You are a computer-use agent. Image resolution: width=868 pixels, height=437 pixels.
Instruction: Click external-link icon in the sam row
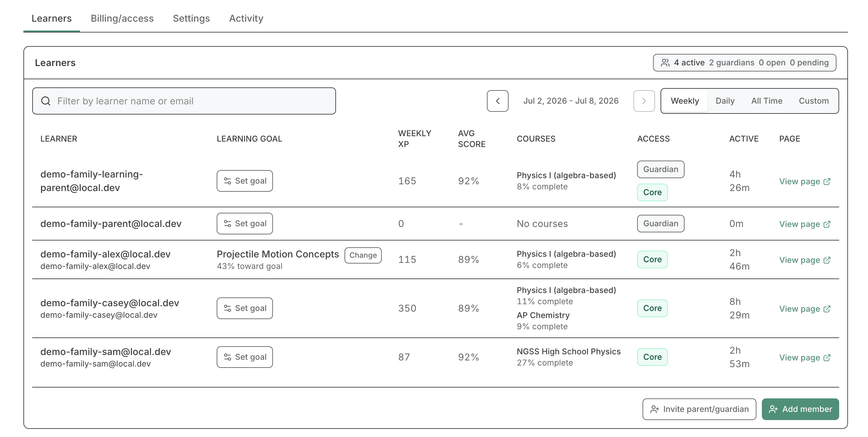tap(827, 358)
